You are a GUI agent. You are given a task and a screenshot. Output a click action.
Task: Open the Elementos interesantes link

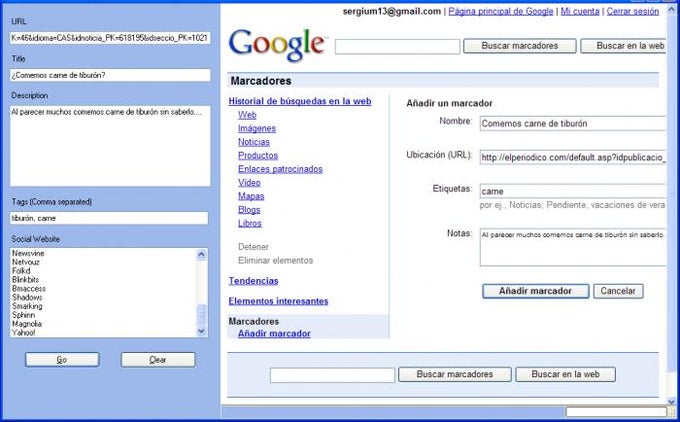click(278, 301)
